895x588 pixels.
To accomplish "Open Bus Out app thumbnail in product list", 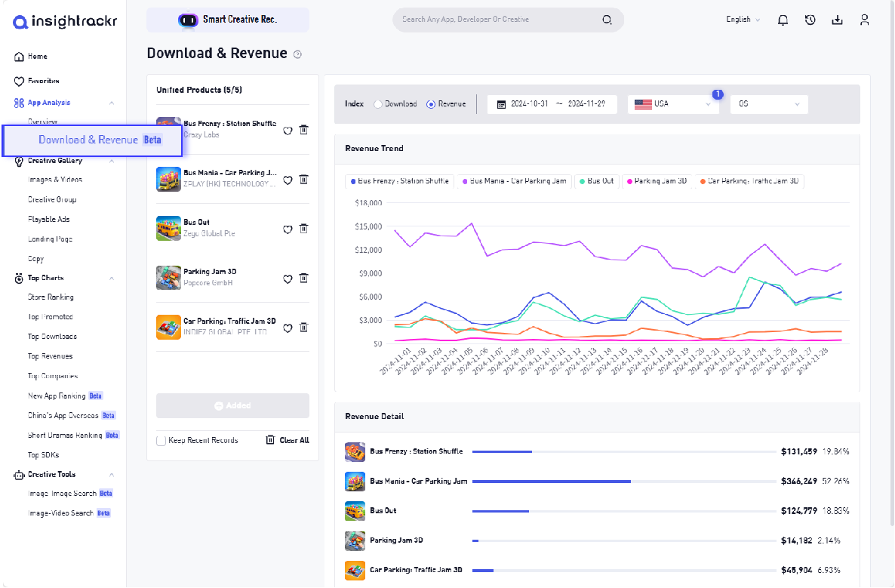I will pyautogui.click(x=168, y=229).
